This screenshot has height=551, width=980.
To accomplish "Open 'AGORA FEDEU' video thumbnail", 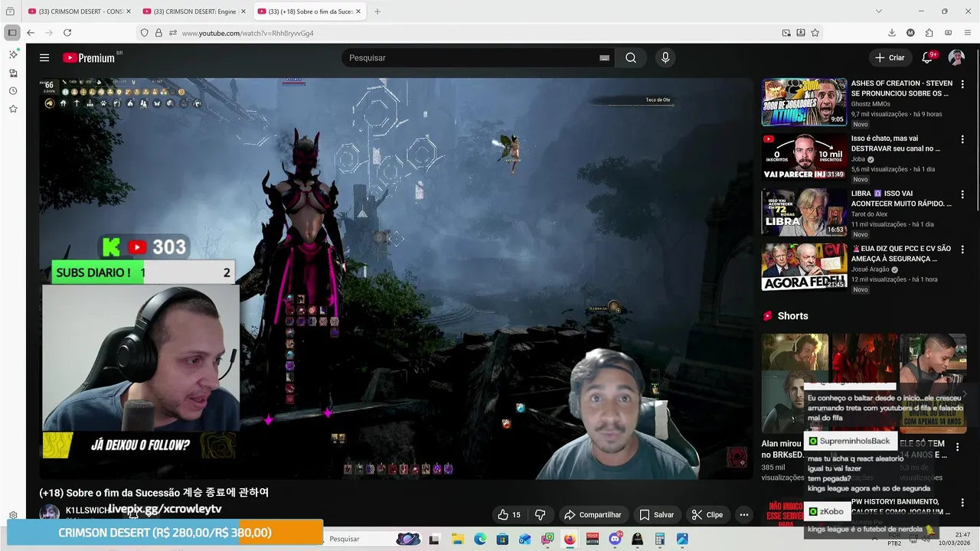I will click(x=804, y=267).
